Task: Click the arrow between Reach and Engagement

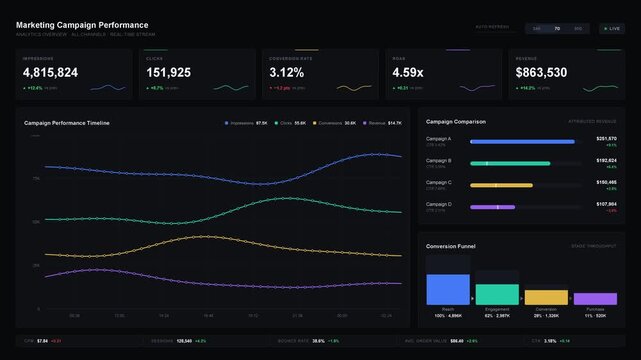Action: [473, 299]
